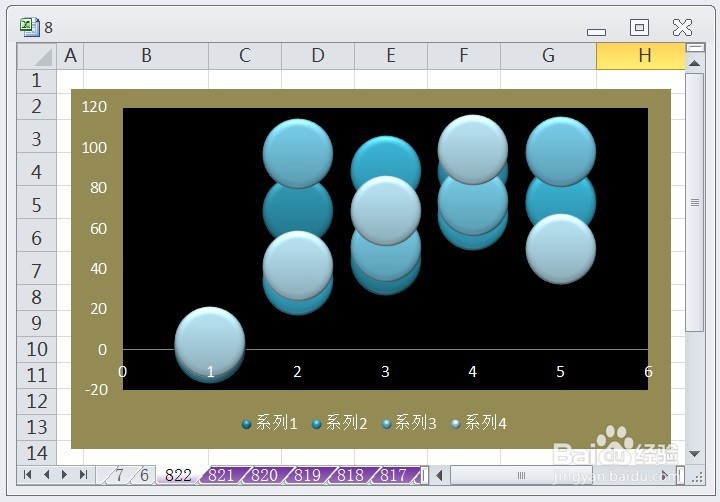The image size is (720, 502).
Task: Click the vertical scrollbar up arrow
Action: pyautogui.click(x=695, y=63)
